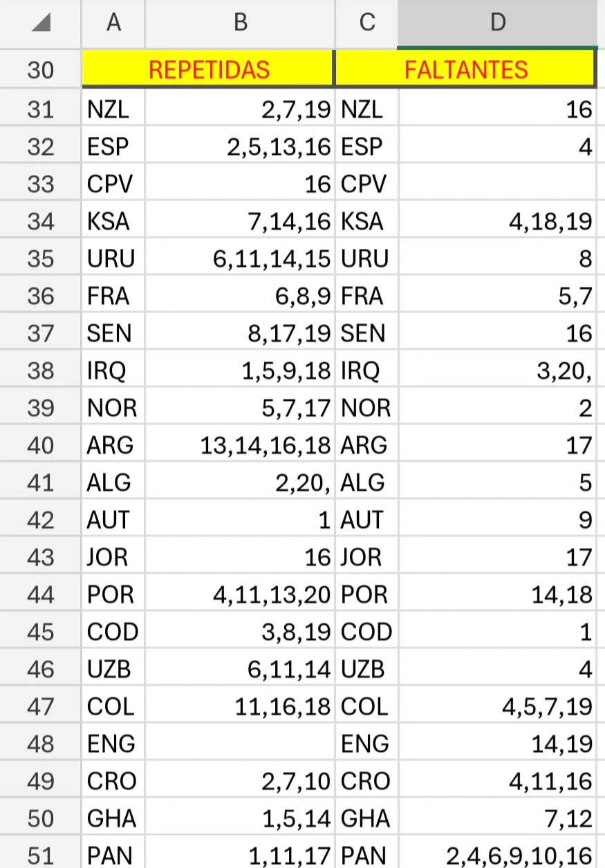605x868 pixels.
Task: Click the POR cell in column C
Action: tap(366, 594)
